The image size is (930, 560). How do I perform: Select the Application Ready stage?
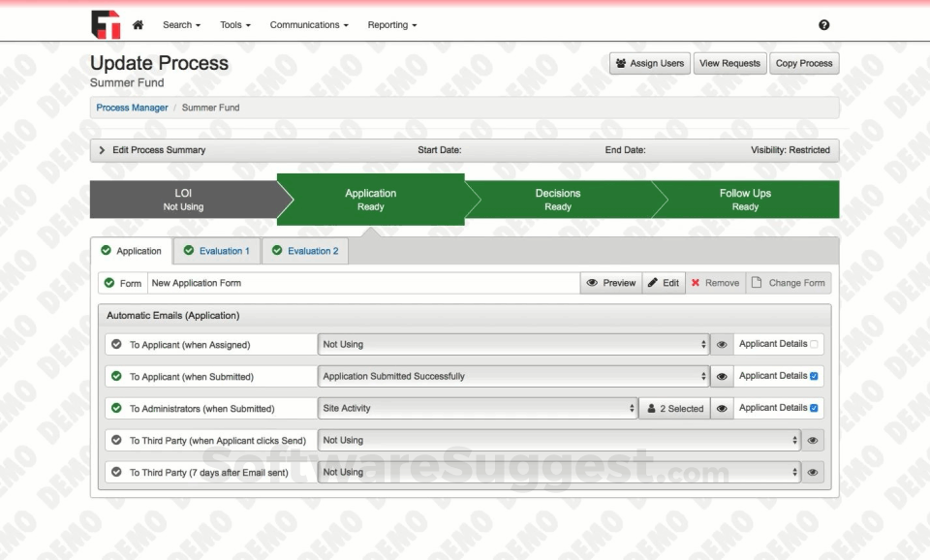[x=371, y=200]
